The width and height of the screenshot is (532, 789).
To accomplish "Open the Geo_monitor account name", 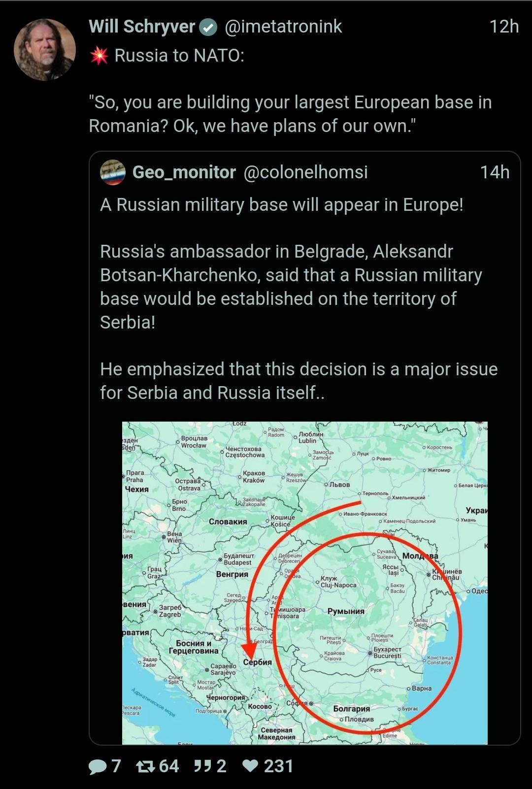I will 184,172.
